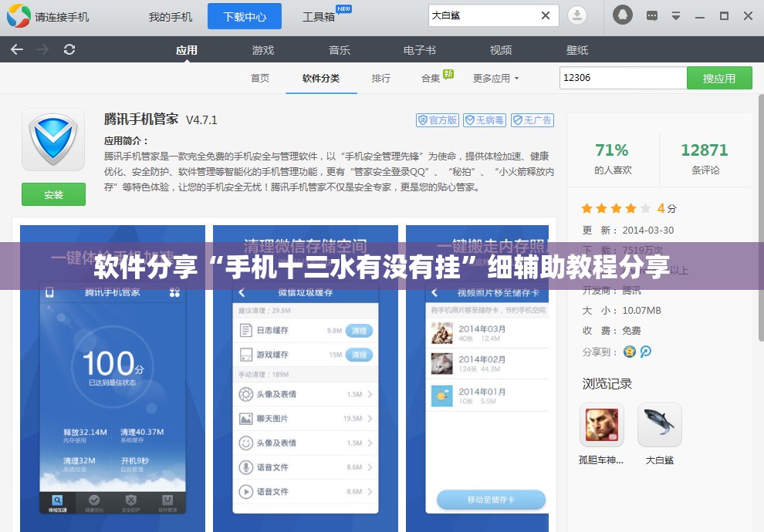The height and width of the screenshot is (532, 764).
Task: Open user avatar account icon
Action: coord(622,15)
